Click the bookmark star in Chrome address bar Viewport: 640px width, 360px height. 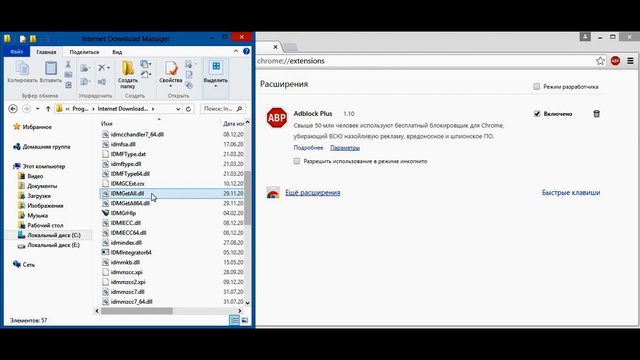pos(600,61)
